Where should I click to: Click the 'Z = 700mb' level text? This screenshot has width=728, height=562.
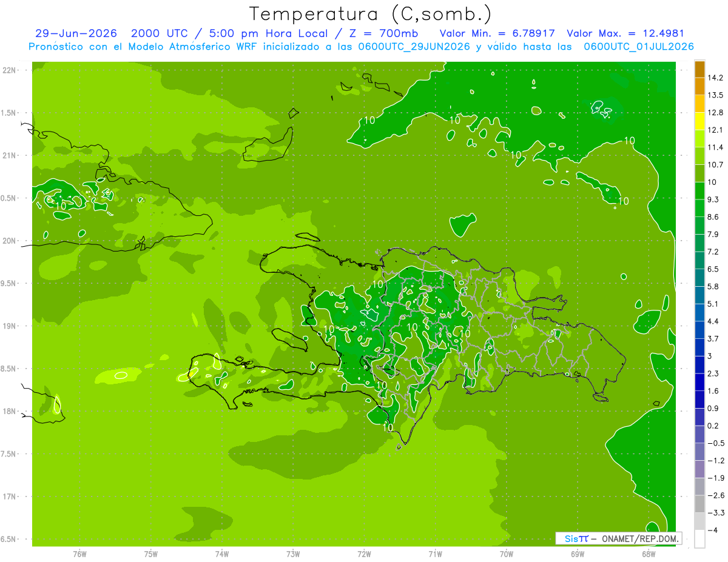(x=384, y=33)
